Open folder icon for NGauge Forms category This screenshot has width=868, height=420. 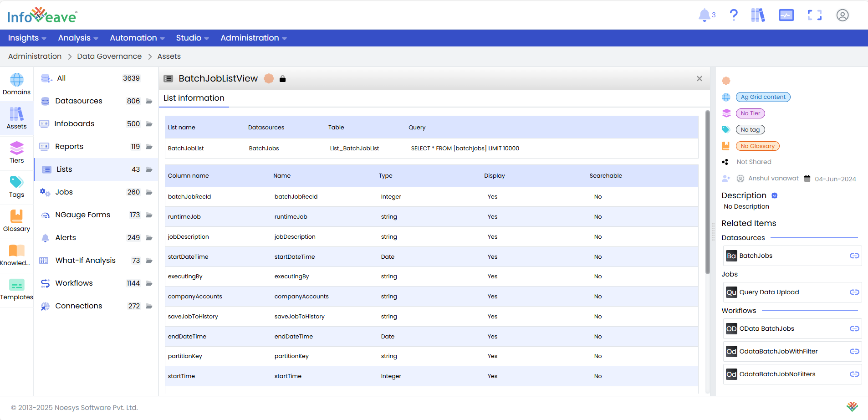click(x=149, y=215)
